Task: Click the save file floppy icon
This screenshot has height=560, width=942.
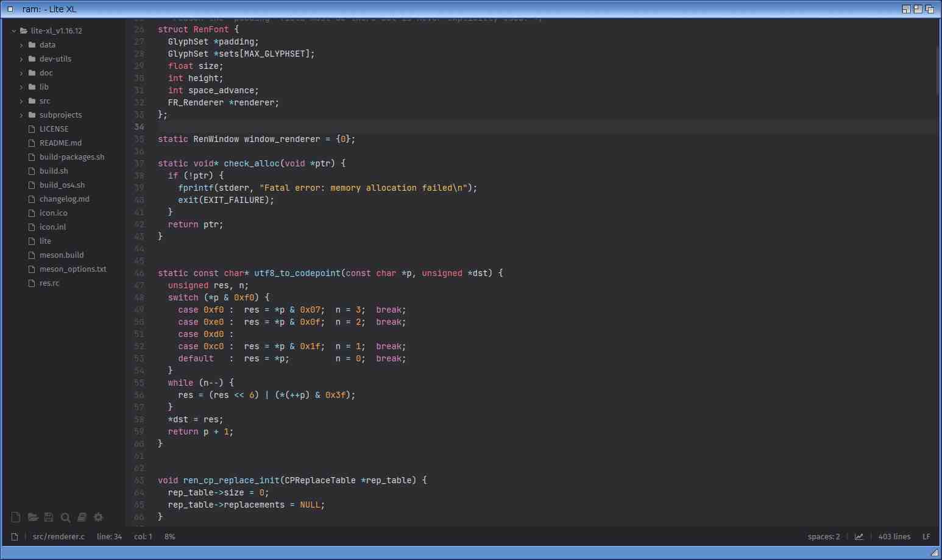Action: click(x=49, y=517)
